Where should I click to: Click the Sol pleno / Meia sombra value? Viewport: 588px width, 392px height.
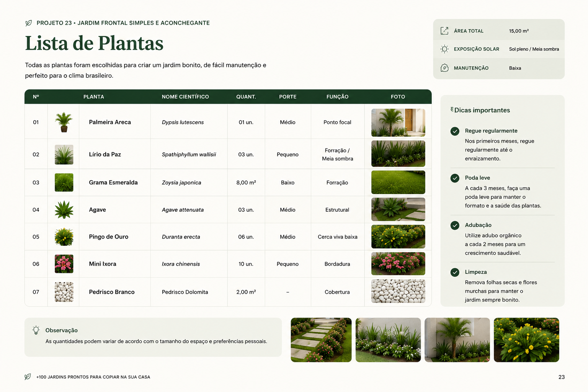tap(534, 49)
